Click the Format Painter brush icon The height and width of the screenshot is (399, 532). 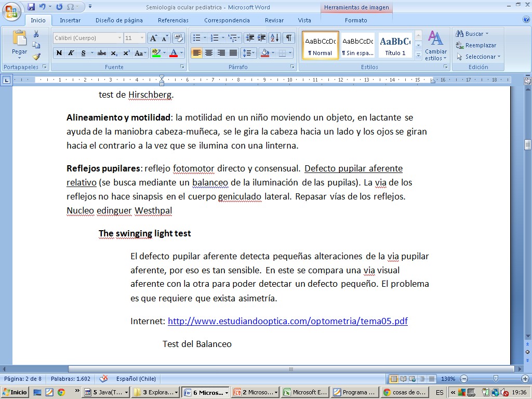(x=36, y=57)
